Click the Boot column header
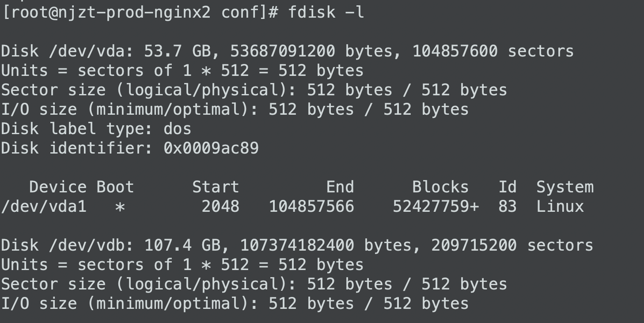 [x=115, y=187]
